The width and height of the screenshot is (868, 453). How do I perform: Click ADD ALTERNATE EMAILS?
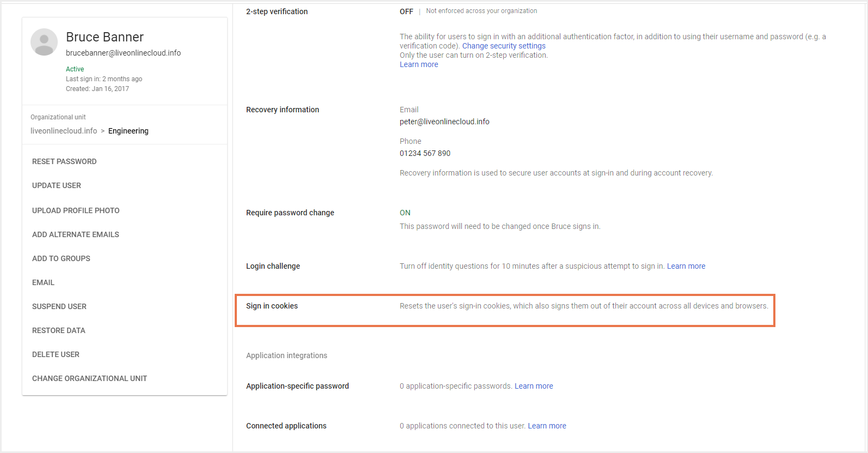click(76, 234)
